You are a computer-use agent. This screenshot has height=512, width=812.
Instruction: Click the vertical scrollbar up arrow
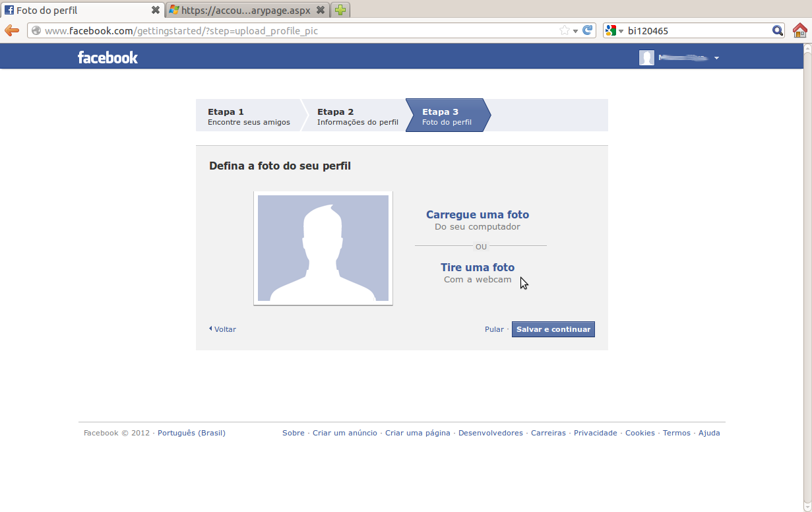point(807,49)
